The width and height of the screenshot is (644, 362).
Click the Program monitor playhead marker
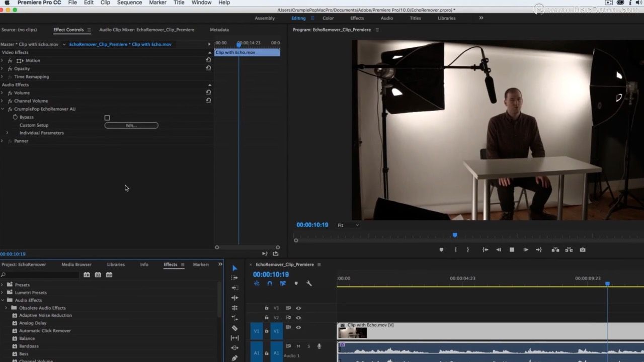(455, 235)
